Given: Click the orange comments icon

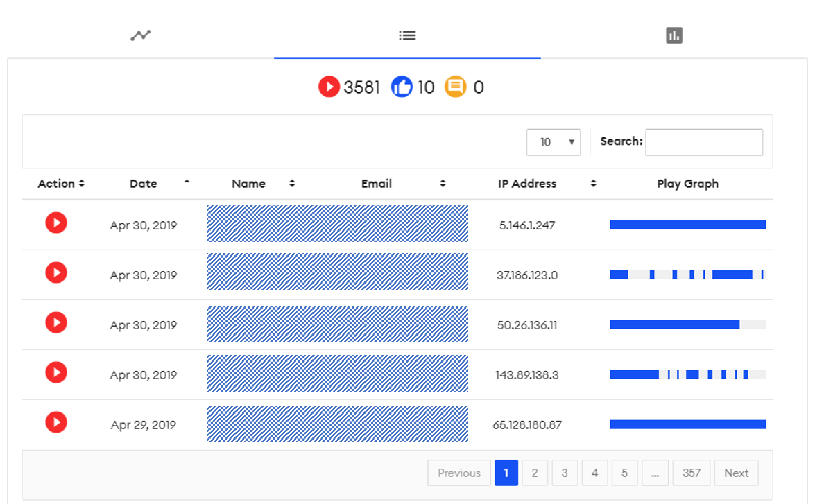Looking at the screenshot, I should point(455,87).
